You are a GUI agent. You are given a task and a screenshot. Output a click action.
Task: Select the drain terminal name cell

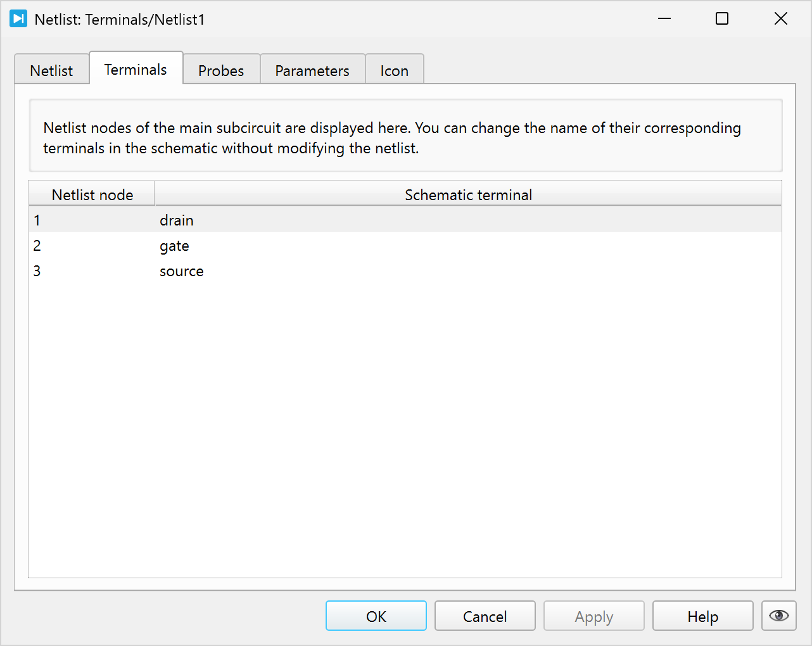[177, 220]
